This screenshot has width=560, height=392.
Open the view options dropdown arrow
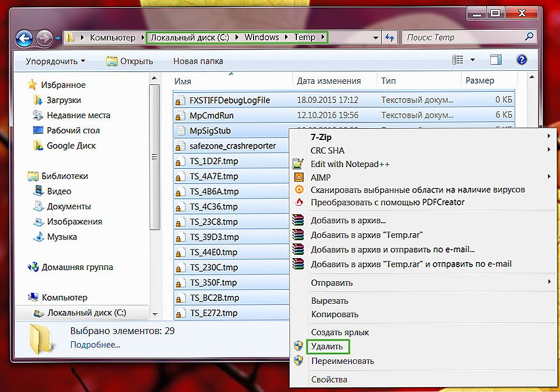click(472, 60)
